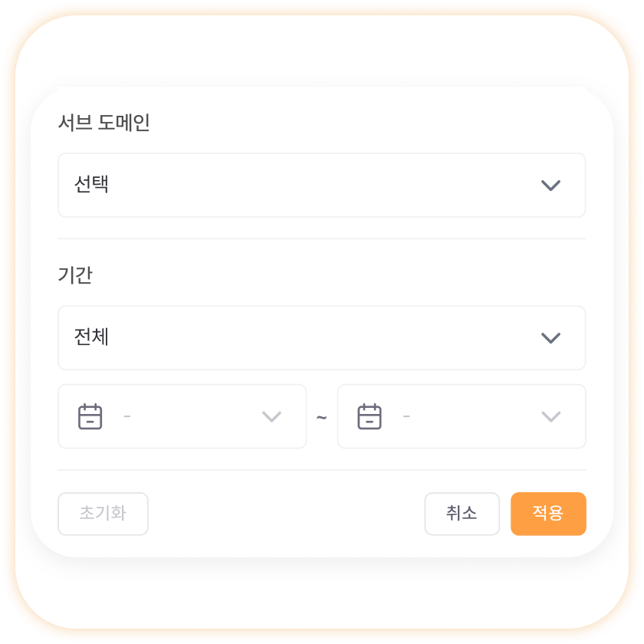The width and height of the screenshot is (644, 644).
Task: Click the end date dash placeholder
Action: [x=406, y=416]
